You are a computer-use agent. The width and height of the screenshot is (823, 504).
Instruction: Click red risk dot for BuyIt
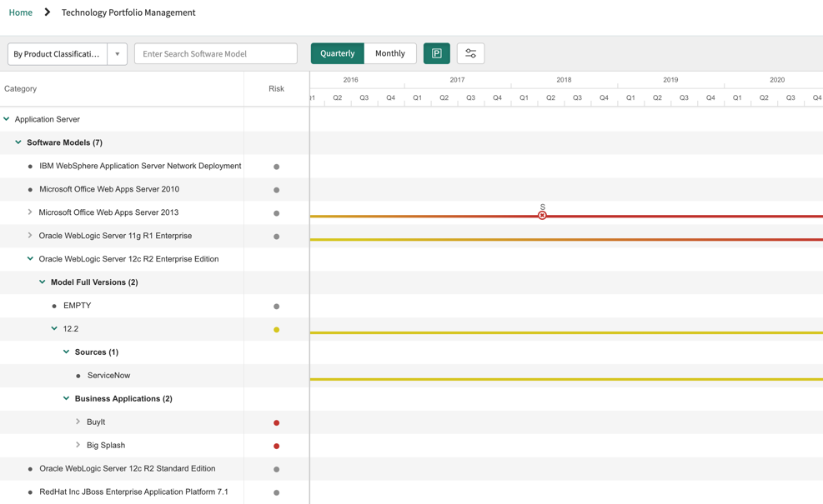pos(277,422)
